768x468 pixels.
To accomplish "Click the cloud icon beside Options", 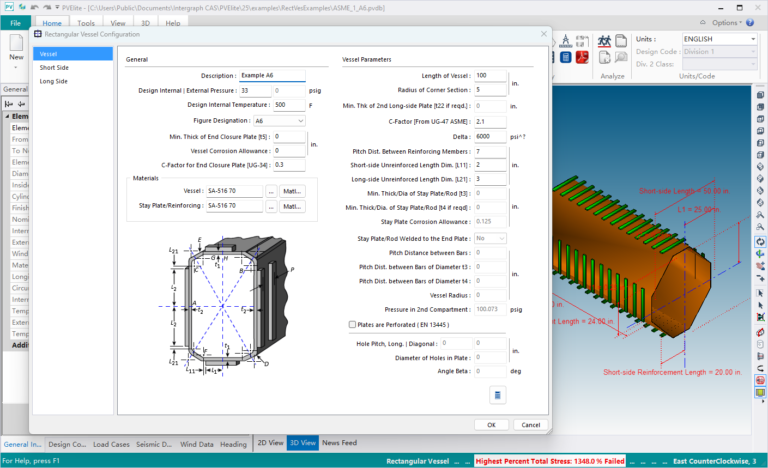I will pos(703,23).
